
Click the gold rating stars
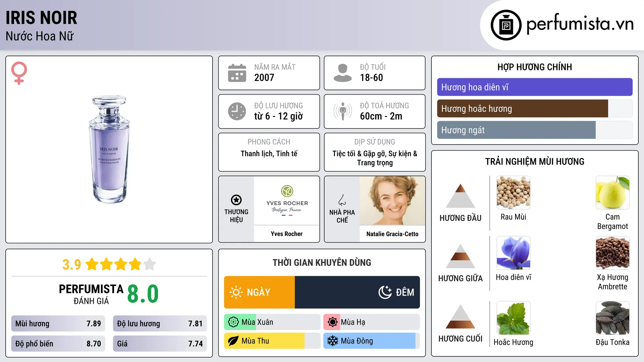[x=121, y=264]
